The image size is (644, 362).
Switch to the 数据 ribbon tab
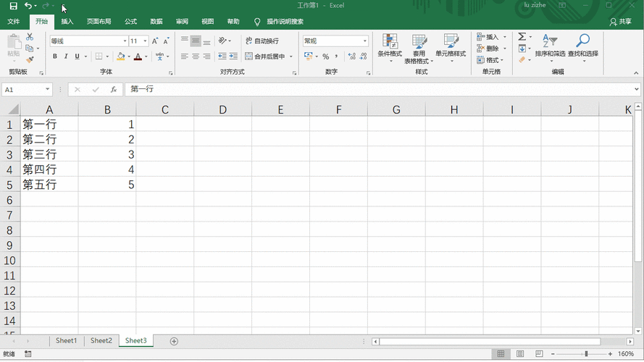point(156,21)
